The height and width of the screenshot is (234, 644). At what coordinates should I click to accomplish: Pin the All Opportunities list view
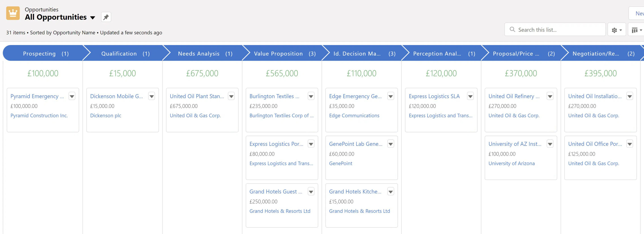coord(106,17)
